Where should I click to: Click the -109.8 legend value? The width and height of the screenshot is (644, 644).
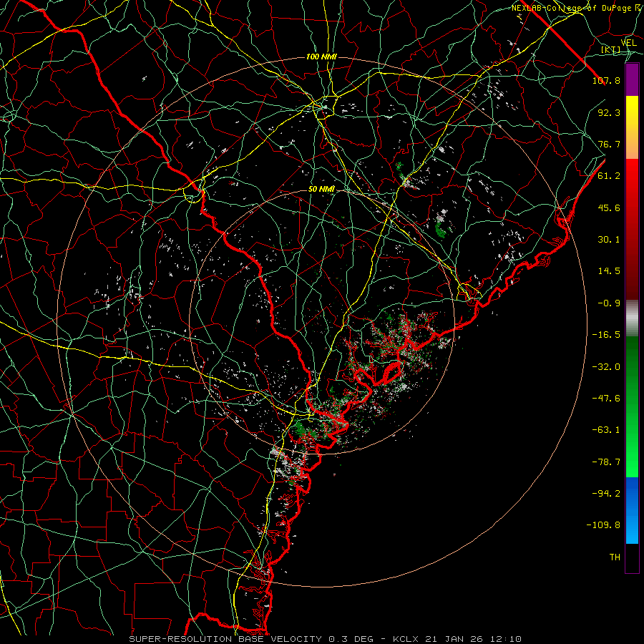pos(603,525)
